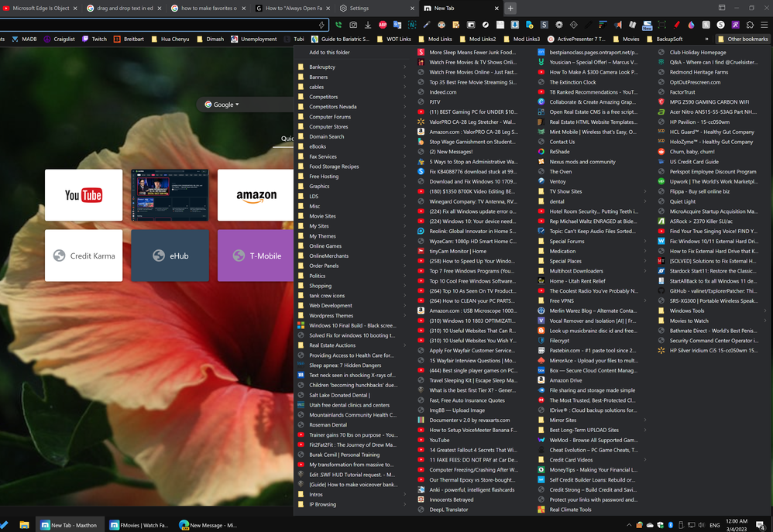Open the Real Estate Auctions folder
773x532 pixels.
pos(332,345)
